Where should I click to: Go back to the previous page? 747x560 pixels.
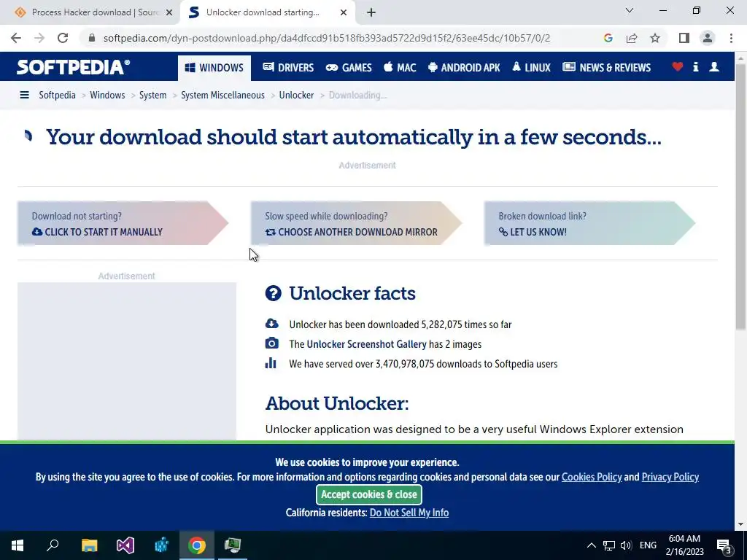coord(16,38)
